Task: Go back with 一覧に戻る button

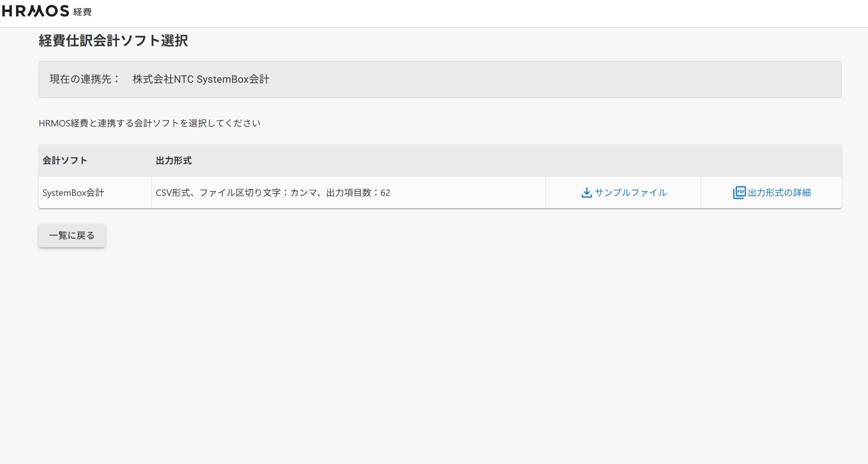Action: [72, 235]
